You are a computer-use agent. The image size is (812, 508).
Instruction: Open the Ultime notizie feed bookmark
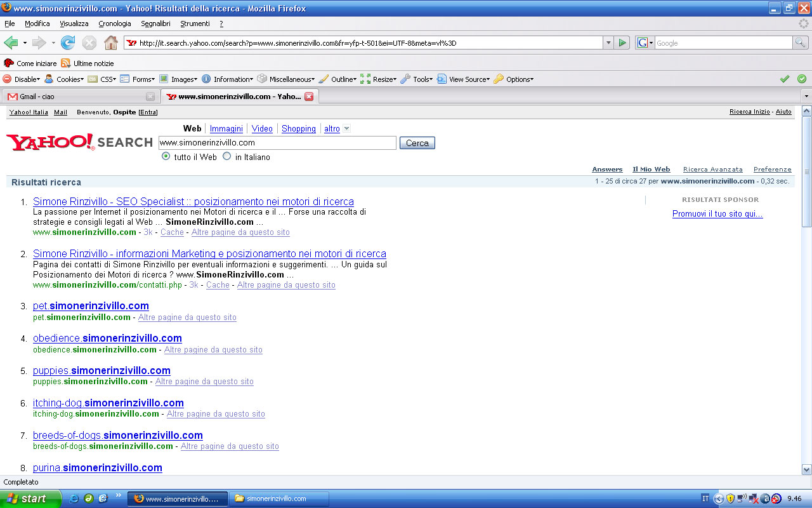click(x=88, y=63)
